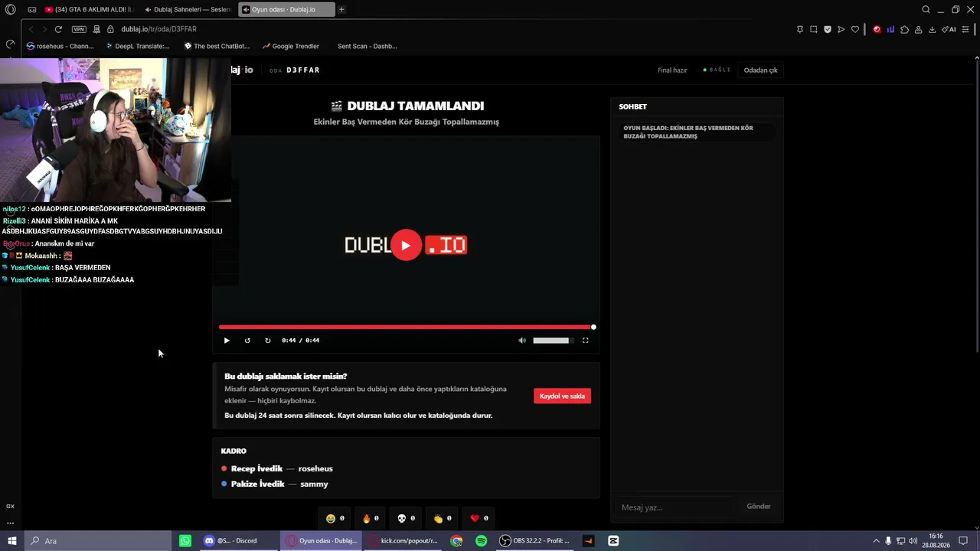Open the Opera menu logo
Screen dimensions: 980x551
[x=10, y=10]
